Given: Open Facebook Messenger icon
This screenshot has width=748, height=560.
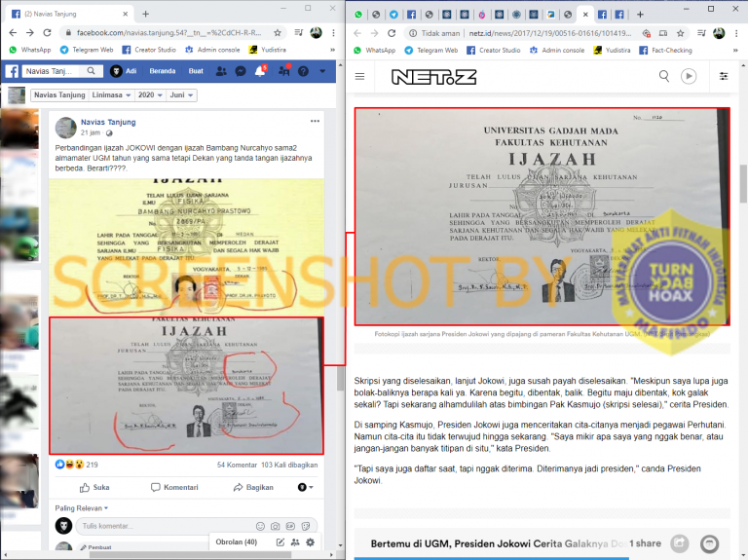Looking at the screenshot, I should click(241, 71).
